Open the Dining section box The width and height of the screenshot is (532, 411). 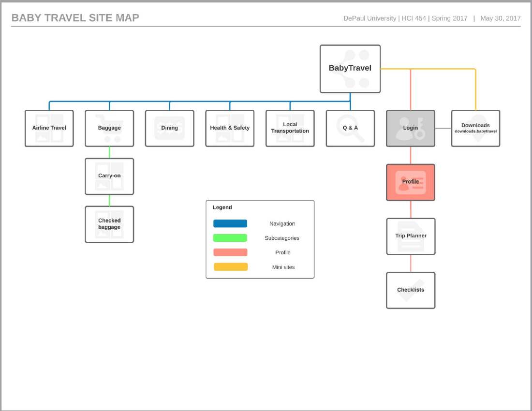coord(169,128)
